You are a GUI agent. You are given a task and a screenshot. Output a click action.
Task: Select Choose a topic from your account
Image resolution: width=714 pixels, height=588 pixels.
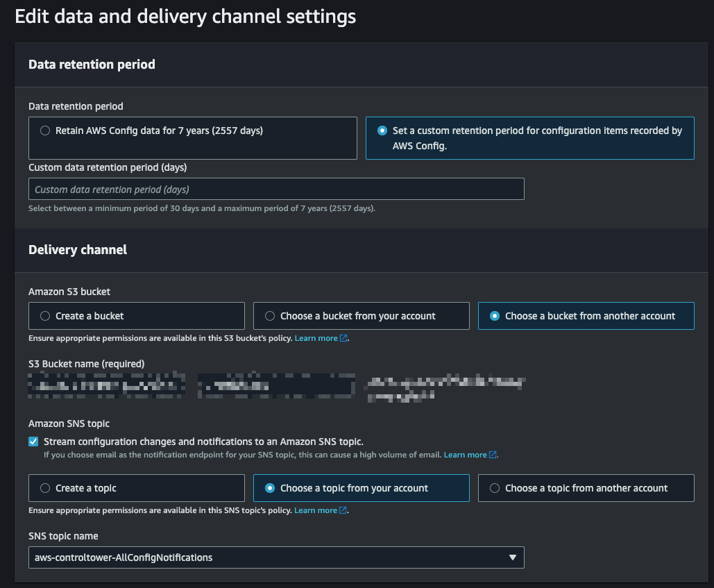[x=270, y=488]
